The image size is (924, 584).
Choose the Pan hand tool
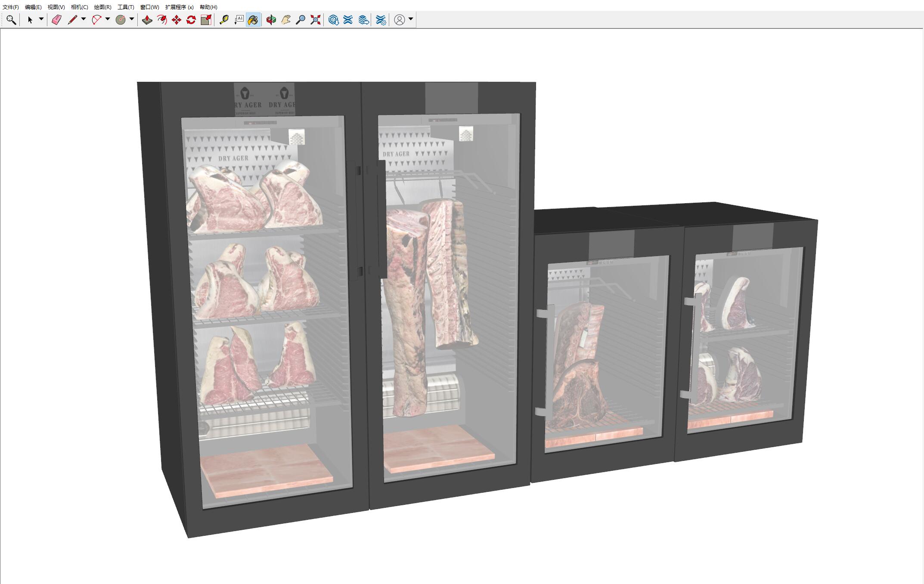point(286,20)
